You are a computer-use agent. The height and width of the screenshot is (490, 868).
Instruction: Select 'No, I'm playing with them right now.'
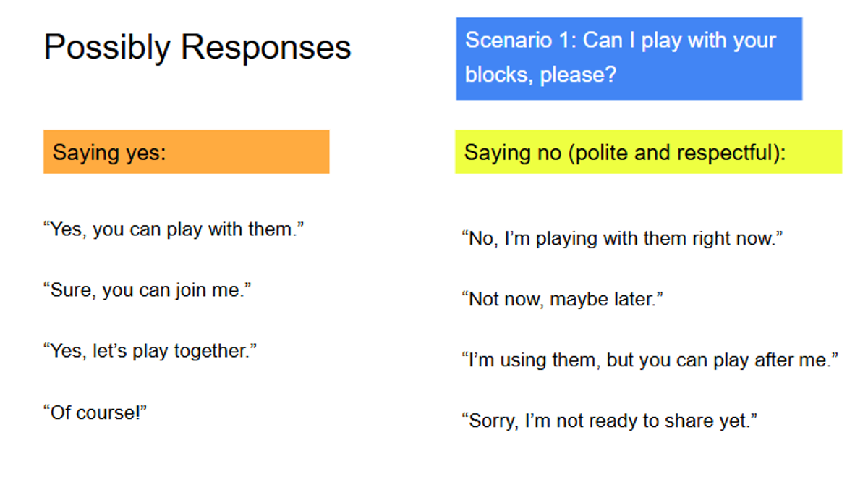coord(623,238)
